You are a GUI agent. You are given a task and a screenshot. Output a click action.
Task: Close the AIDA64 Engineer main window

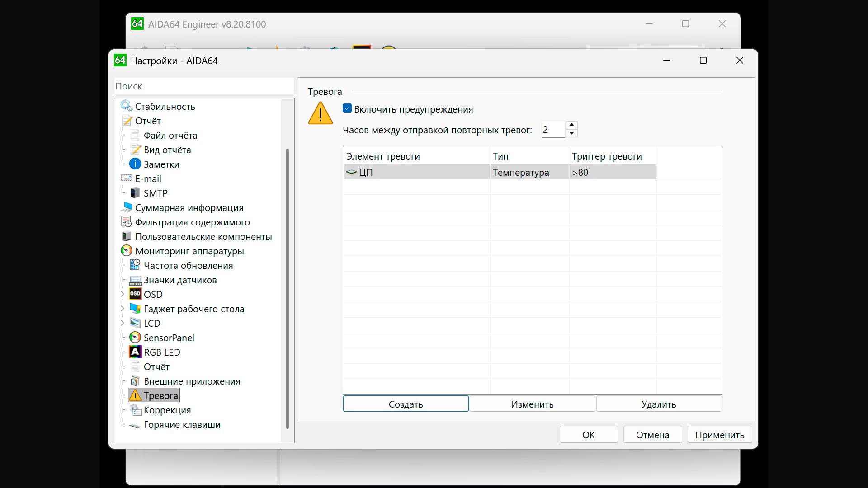coord(722,24)
